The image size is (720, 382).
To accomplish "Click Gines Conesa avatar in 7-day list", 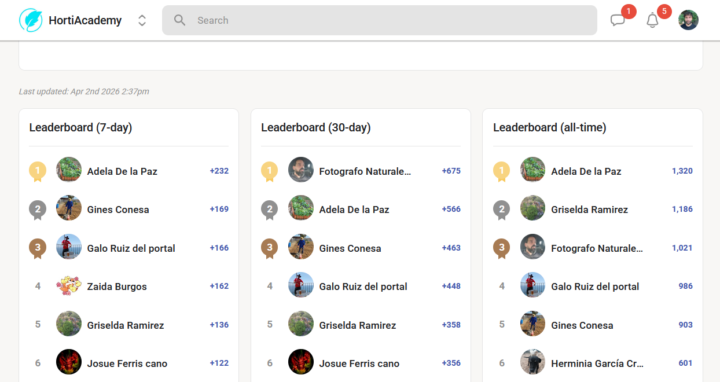I will point(69,208).
